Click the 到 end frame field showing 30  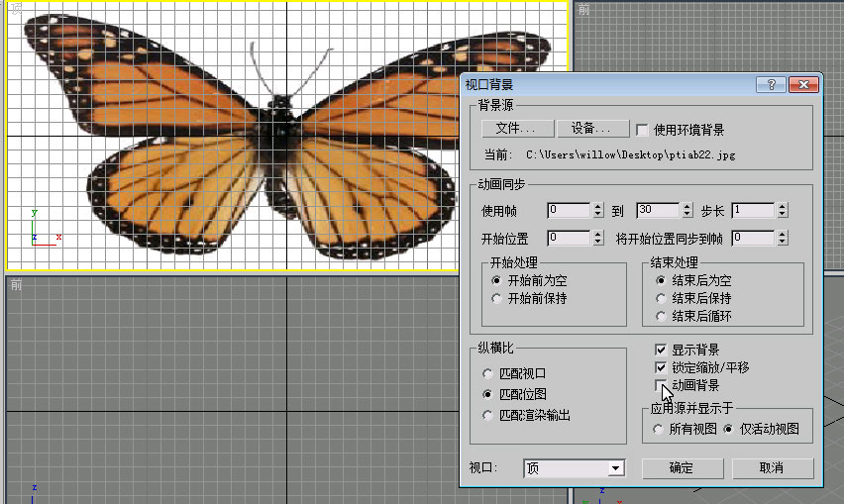coord(657,210)
